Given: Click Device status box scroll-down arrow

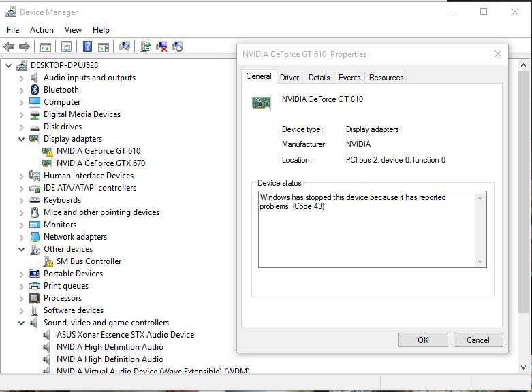Looking at the screenshot, I should pyautogui.click(x=480, y=261).
